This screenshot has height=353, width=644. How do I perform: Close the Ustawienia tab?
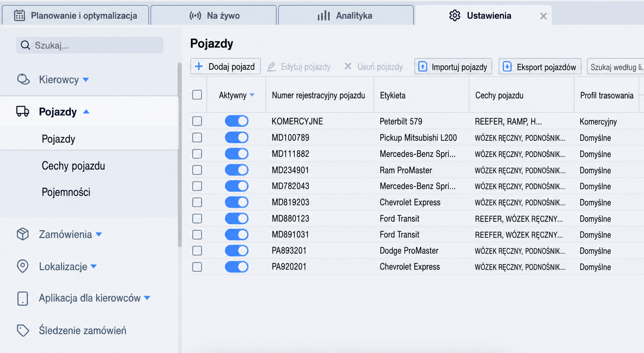click(543, 16)
